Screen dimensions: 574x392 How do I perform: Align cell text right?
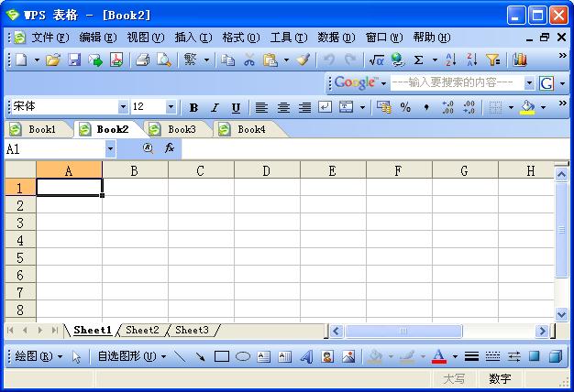point(304,107)
